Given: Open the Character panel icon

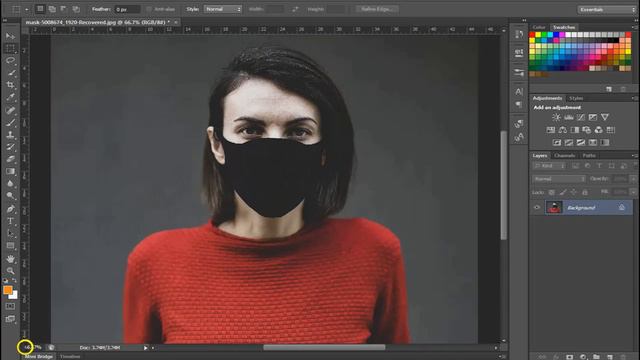Looking at the screenshot, I should [519, 92].
